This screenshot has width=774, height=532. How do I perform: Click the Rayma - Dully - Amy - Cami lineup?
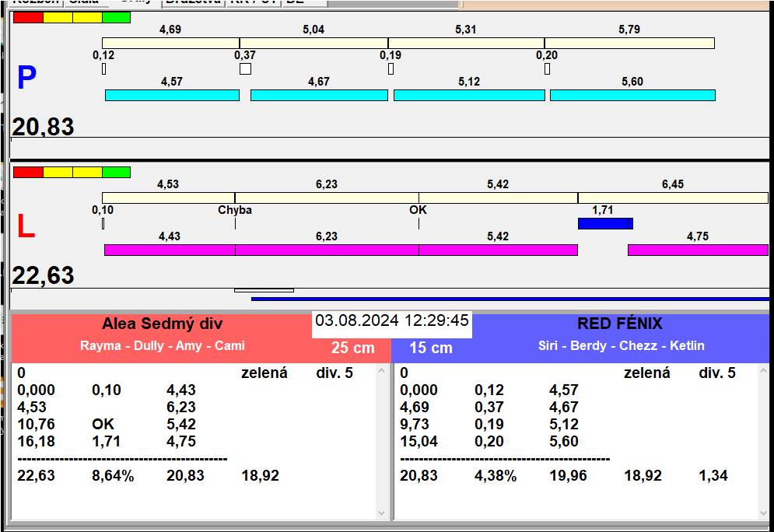(163, 345)
